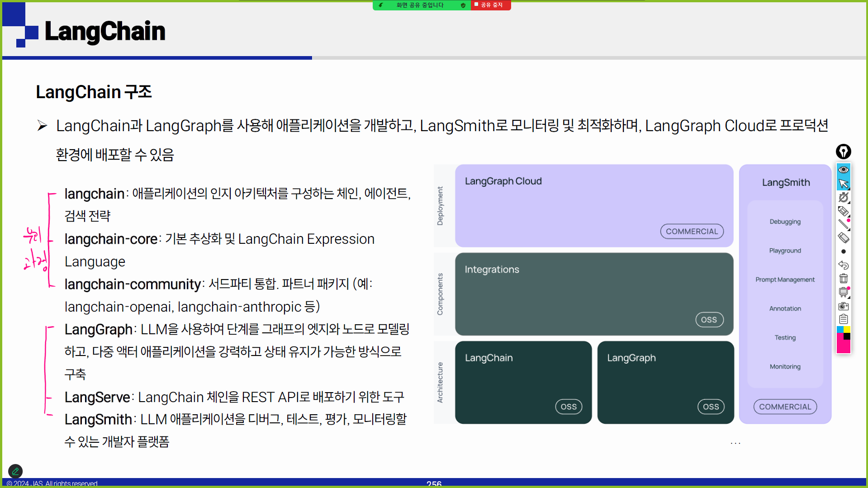This screenshot has width=868, height=488.
Task: Click the COMMERCIAL badge in LangGraph Cloud box
Action: [x=692, y=231]
